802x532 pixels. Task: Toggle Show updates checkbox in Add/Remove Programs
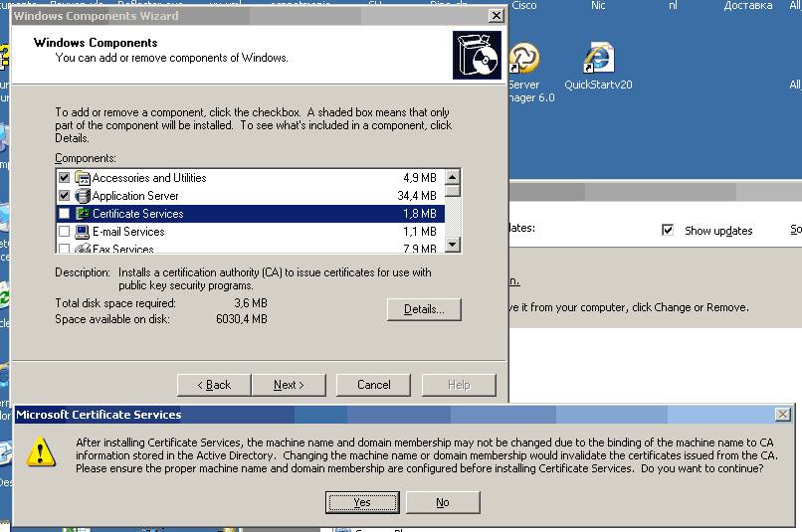668,230
